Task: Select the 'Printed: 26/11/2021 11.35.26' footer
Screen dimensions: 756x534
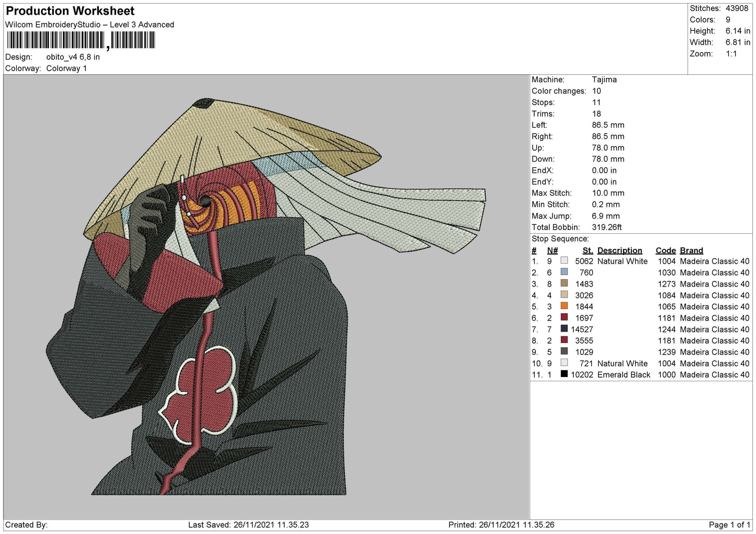Action: [x=501, y=525]
